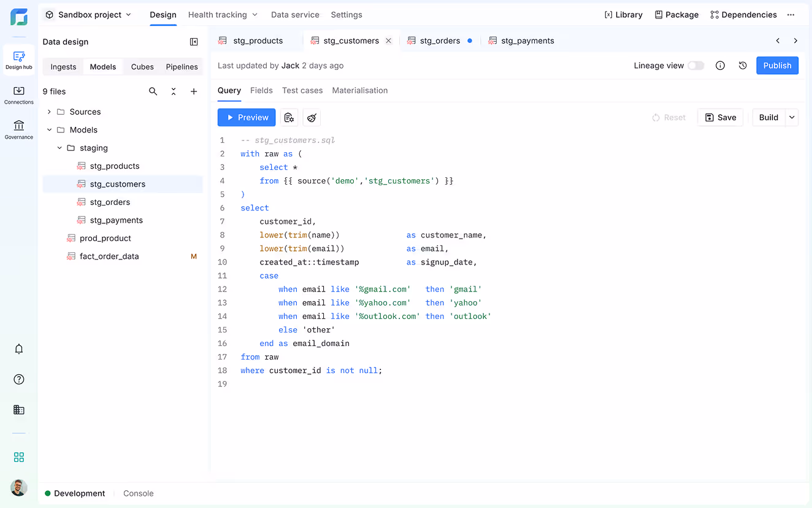Enable the Lineage view toggle
812x508 pixels.
[x=695, y=66]
